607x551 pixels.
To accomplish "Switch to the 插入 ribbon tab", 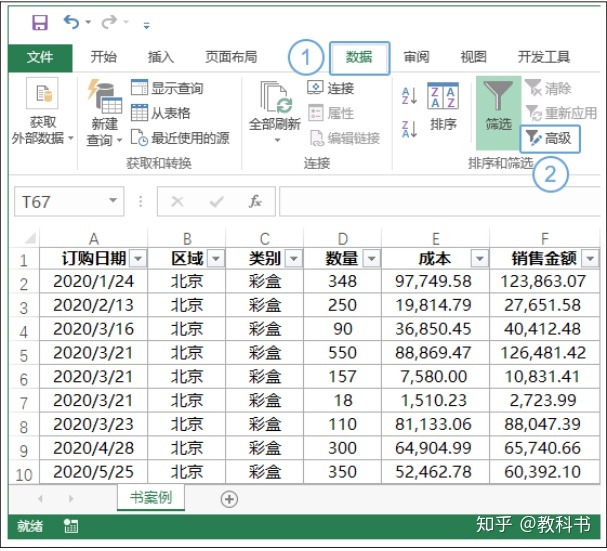I will (160, 57).
